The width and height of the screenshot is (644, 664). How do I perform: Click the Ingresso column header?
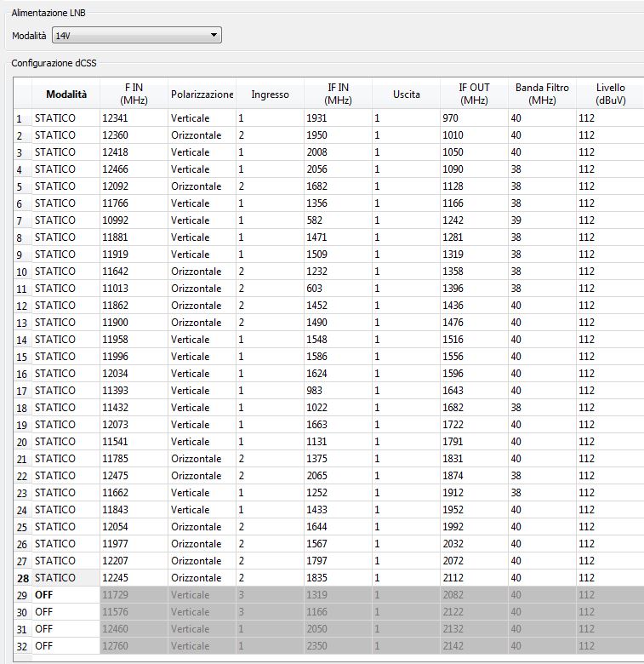click(270, 94)
